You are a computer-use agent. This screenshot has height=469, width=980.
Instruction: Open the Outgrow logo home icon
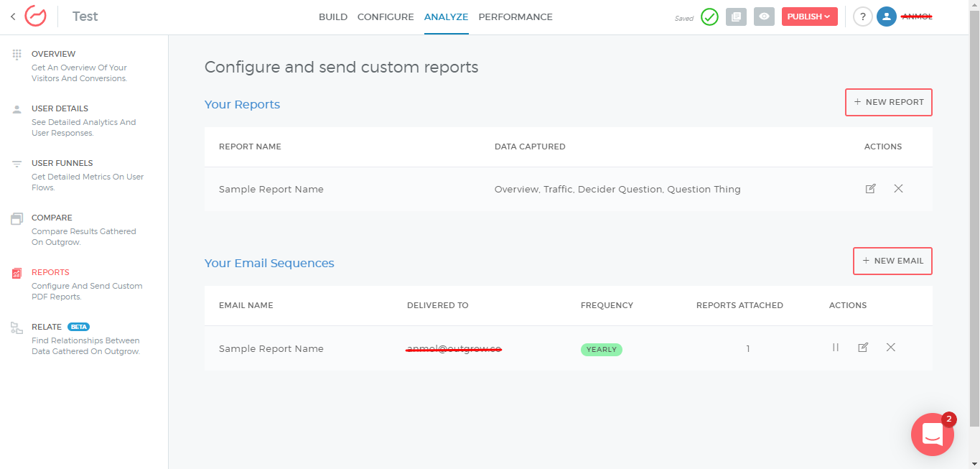pyautogui.click(x=35, y=17)
